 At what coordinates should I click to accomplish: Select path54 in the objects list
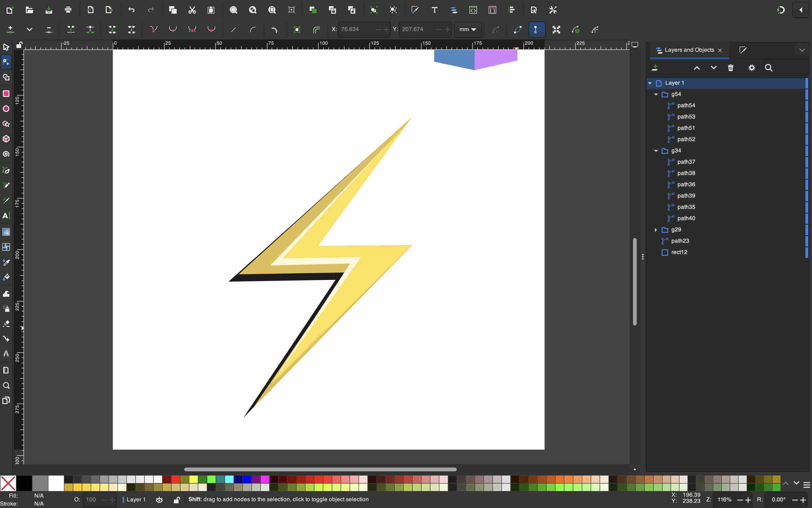[686, 106]
